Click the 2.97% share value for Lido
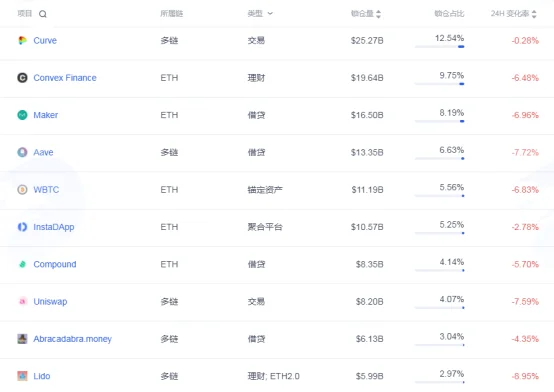The image size is (554, 392). [x=452, y=374]
